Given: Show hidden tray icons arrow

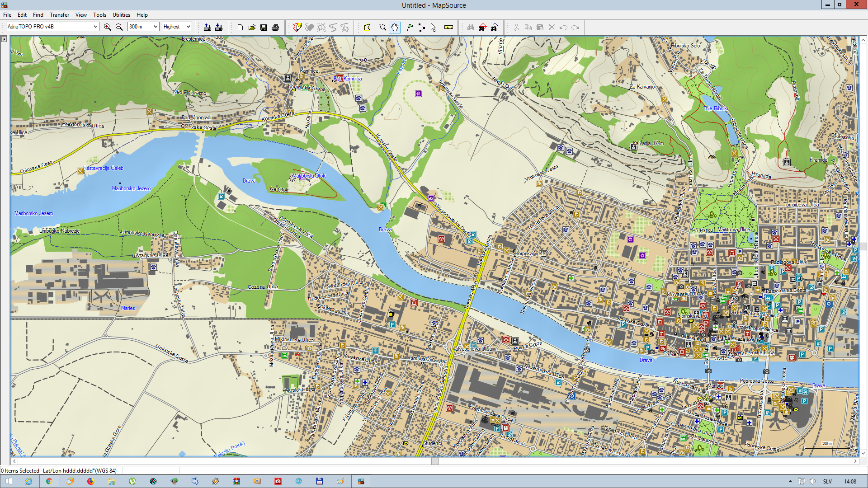Looking at the screenshot, I should (x=790, y=481).
